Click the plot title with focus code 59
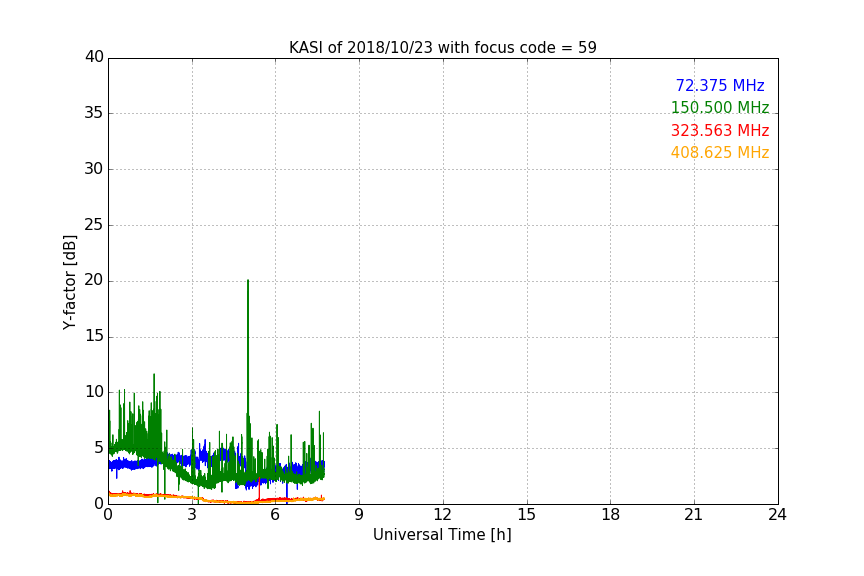Image resolution: width=864 pixels, height=576 pixels. click(x=442, y=47)
